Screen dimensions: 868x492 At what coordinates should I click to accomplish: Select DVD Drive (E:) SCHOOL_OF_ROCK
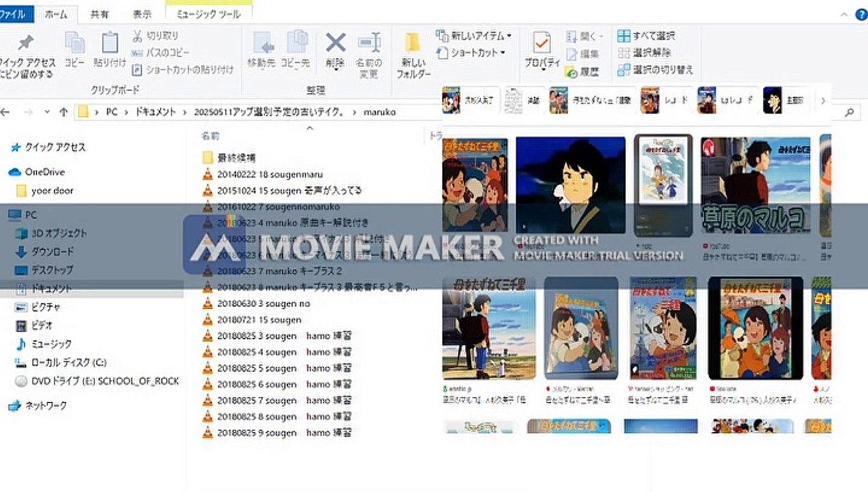click(97, 381)
